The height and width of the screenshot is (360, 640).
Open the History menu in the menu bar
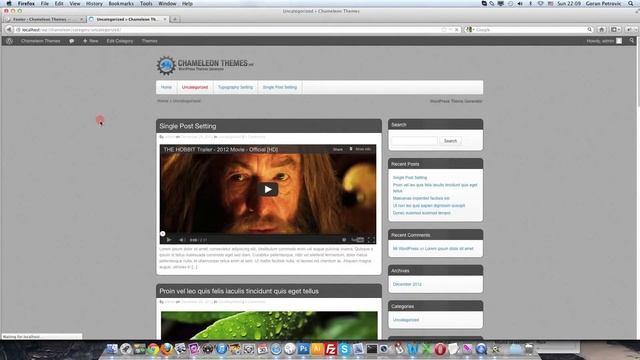pos(94,4)
